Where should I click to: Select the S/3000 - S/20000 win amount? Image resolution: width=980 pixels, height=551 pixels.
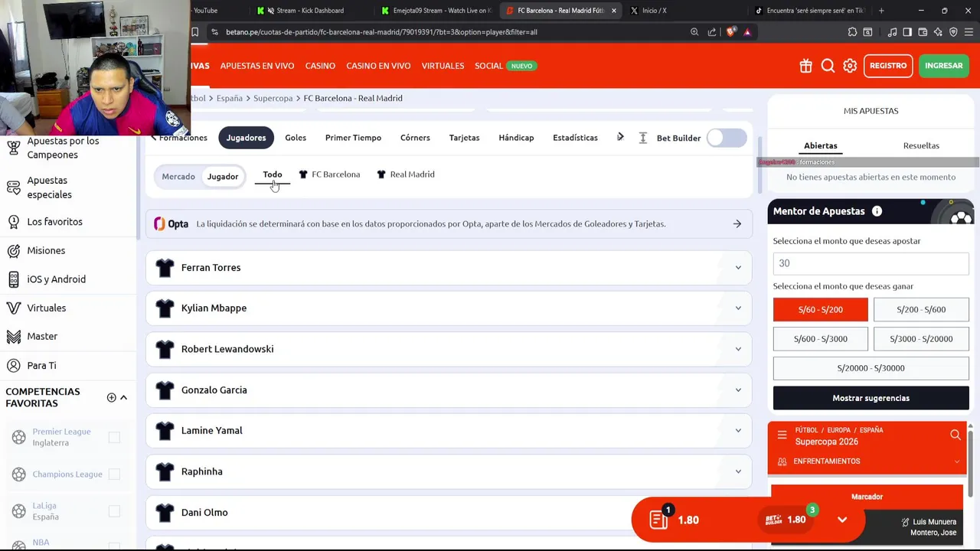pos(921,338)
